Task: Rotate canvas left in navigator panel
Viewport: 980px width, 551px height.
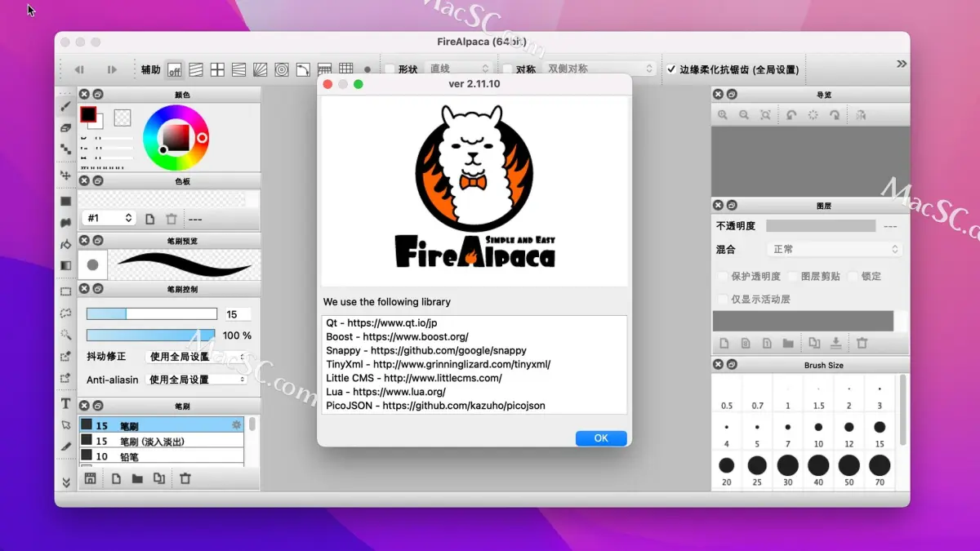Action: [791, 115]
